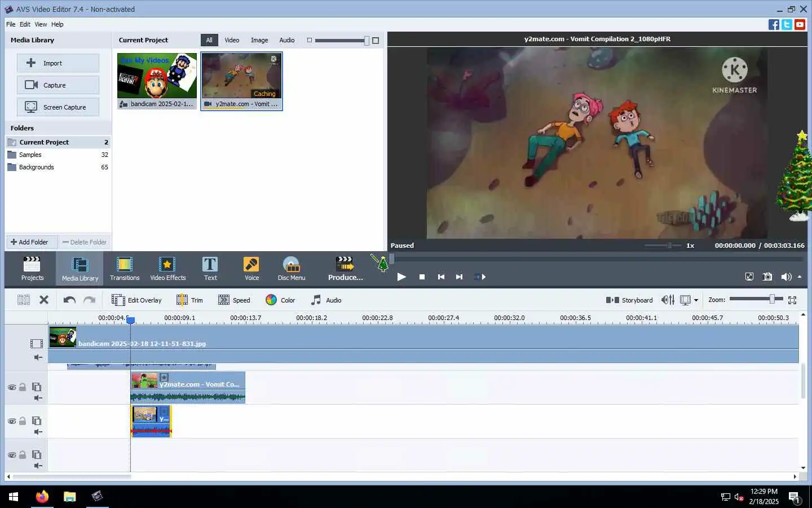Click the Split clip icon in timeline toolbar
Viewport: 812px width, 508px height.
[x=24, y=300]
